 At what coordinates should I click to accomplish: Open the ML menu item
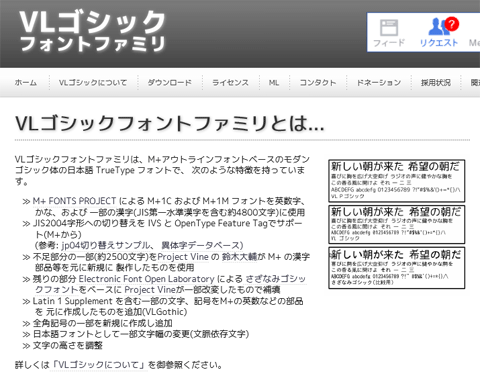tap(274, 82)
